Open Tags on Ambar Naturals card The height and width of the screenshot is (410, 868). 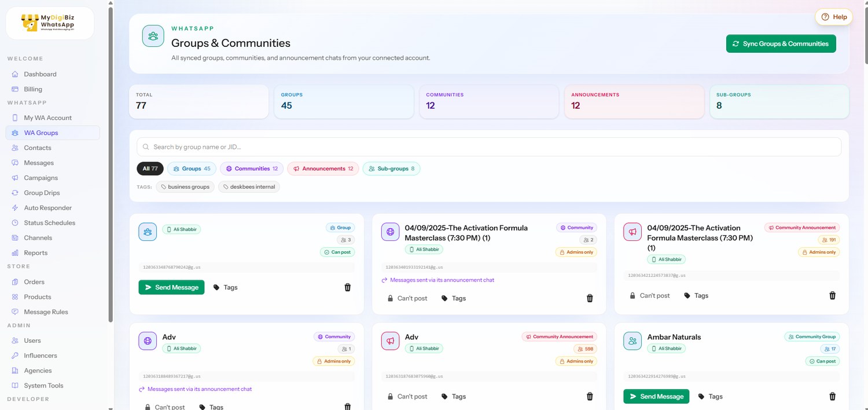pos(710,397)
